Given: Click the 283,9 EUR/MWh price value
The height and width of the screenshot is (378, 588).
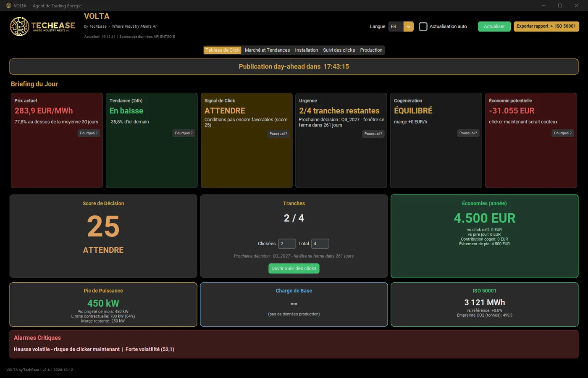Looking at the screenshot, I should tap(44, 111).
